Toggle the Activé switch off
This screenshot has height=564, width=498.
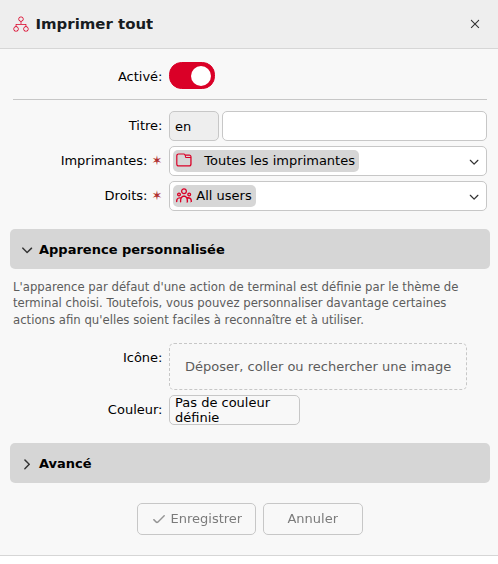click(x=192, y=76)
